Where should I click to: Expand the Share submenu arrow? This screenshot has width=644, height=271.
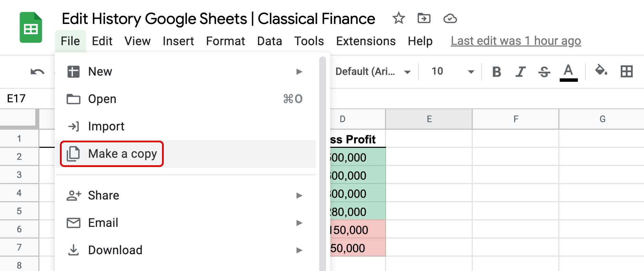[299, 195]
